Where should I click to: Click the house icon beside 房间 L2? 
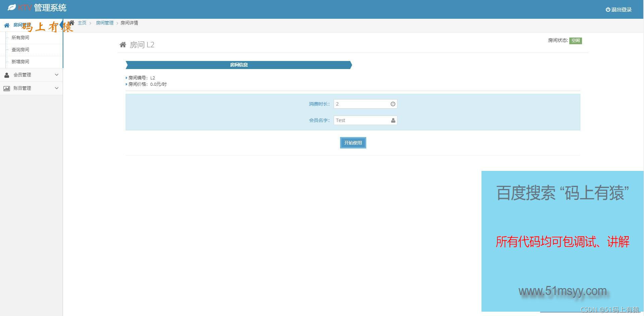[x=123, y=45]
